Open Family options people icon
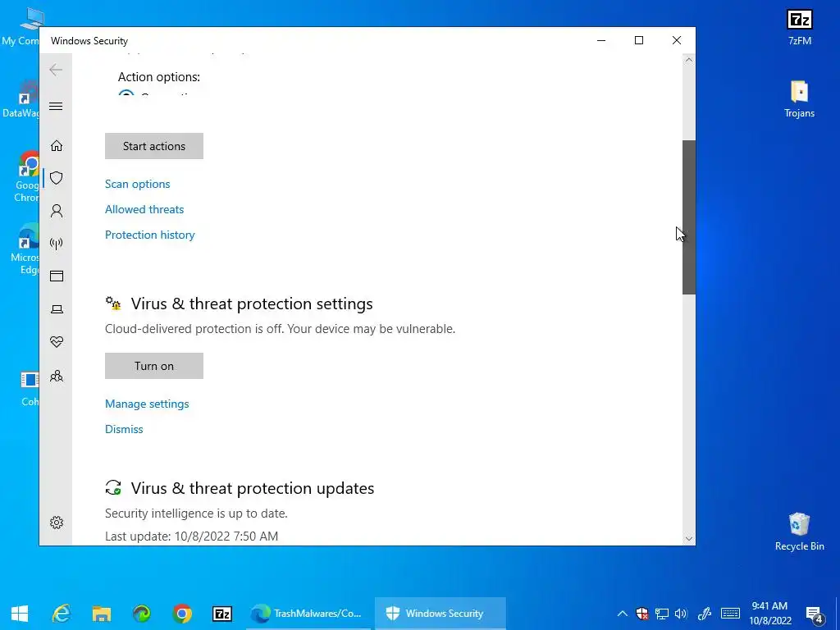Screen dimensions: 840x630 (x=57, y=376)
